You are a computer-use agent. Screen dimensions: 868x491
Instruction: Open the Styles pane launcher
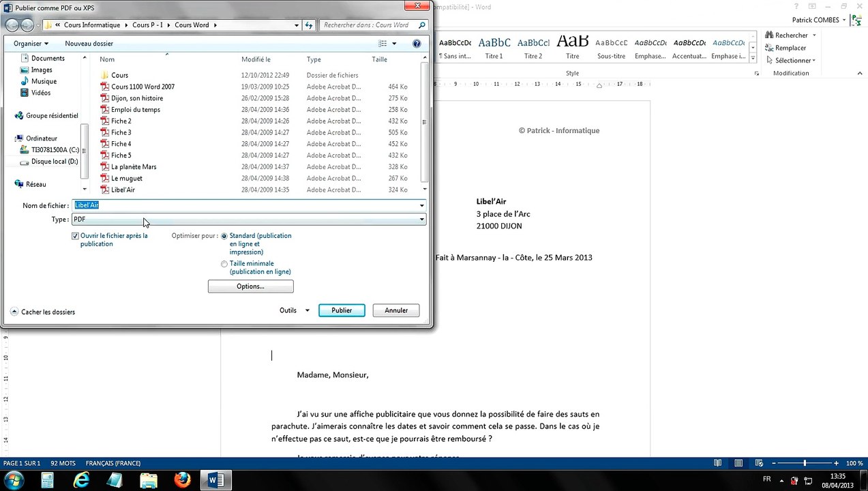(x=756, y=73)
